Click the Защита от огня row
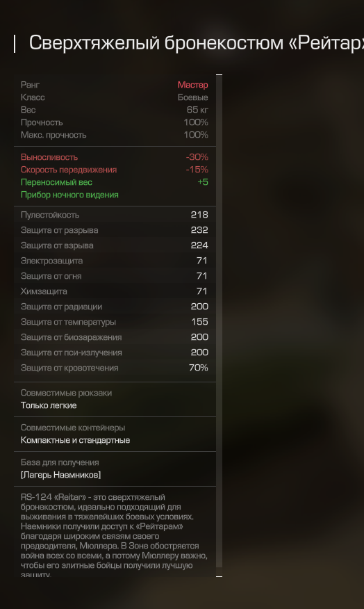 click(x=115, y=276)
